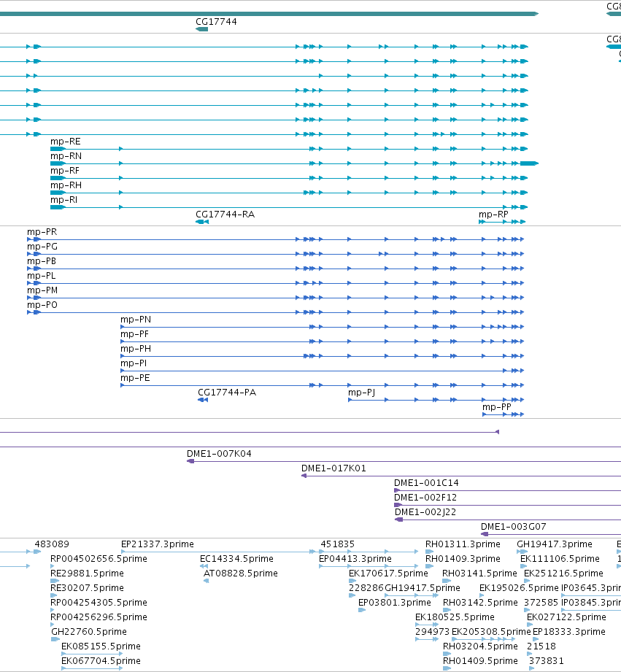Click the RE30207.5prime EST label
This screenshot has width=621, height=672.
click(x=87, y=587)
